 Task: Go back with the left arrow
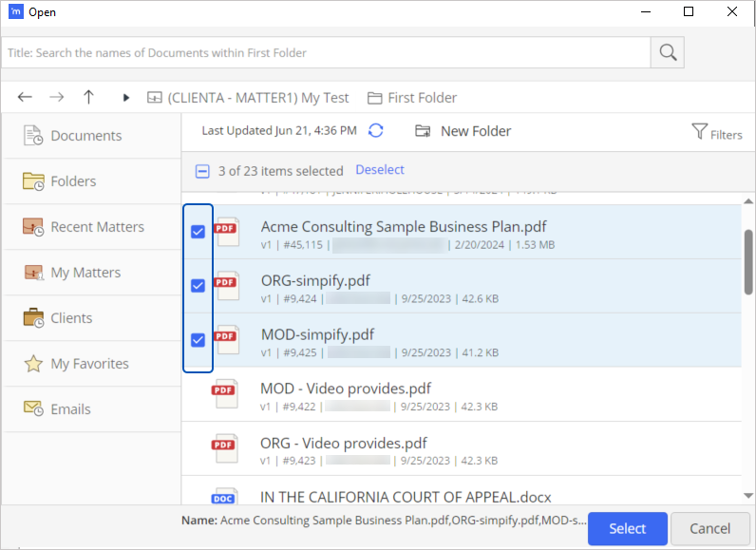[25, 98]
